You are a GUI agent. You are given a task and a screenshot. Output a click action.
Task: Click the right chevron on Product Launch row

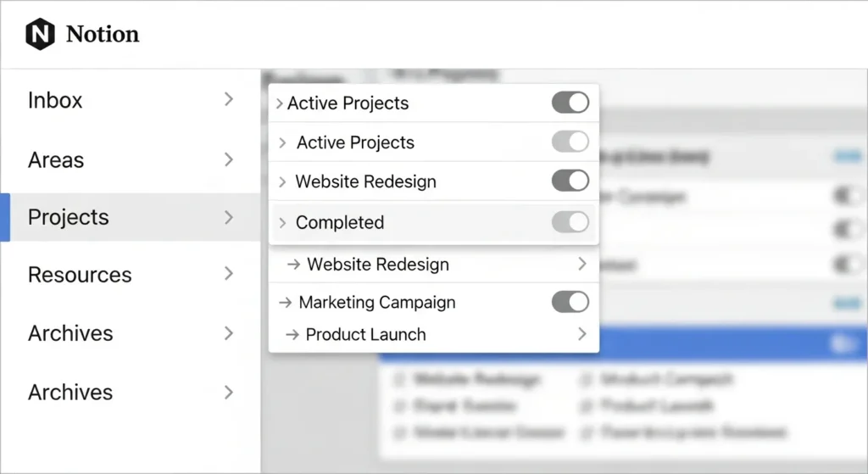[x=582, y=335]
